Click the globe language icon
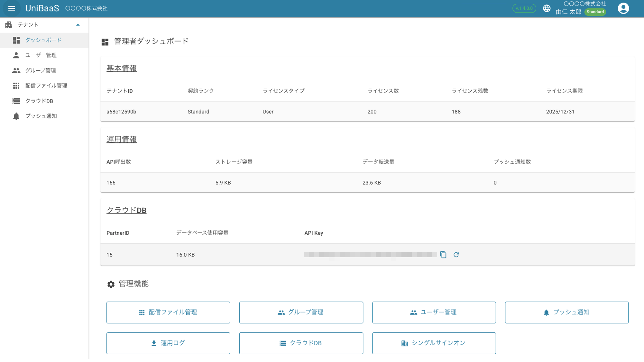Screen dimensions: 644x362 click(547, 9)
